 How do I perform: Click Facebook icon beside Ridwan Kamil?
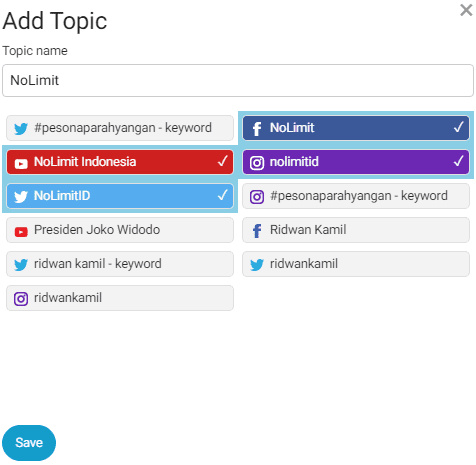pyautogui.click(x=257, y=231)
